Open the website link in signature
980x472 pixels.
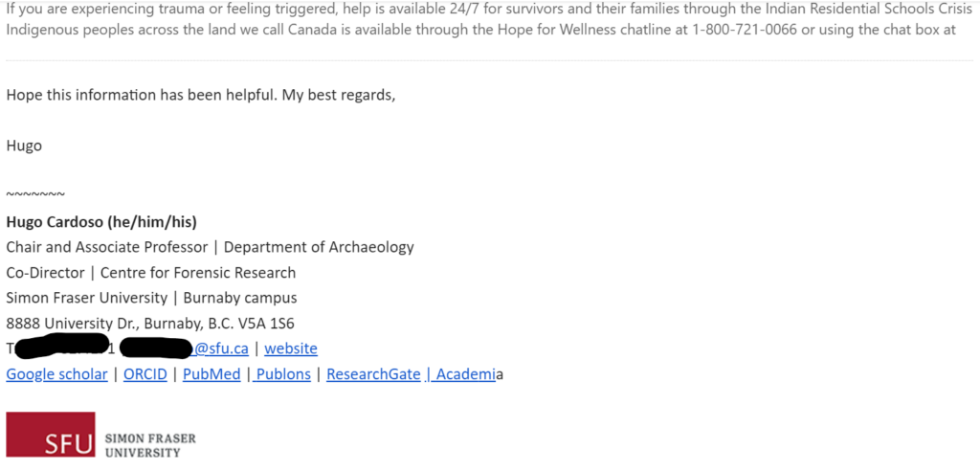pos(291,349)
